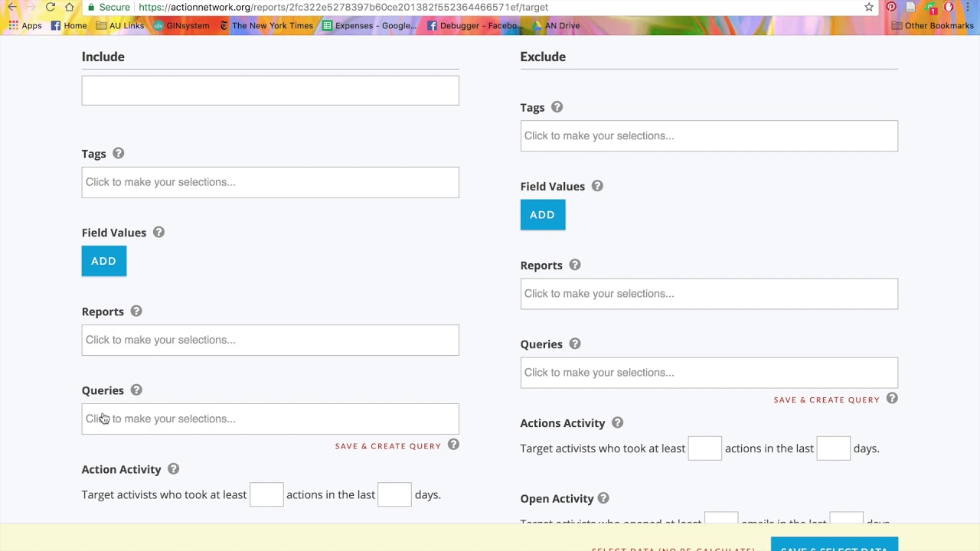This screenshot has height=551, width=980.
Task: Click ADD under Exclude Field Values
Action: [543, 215]
